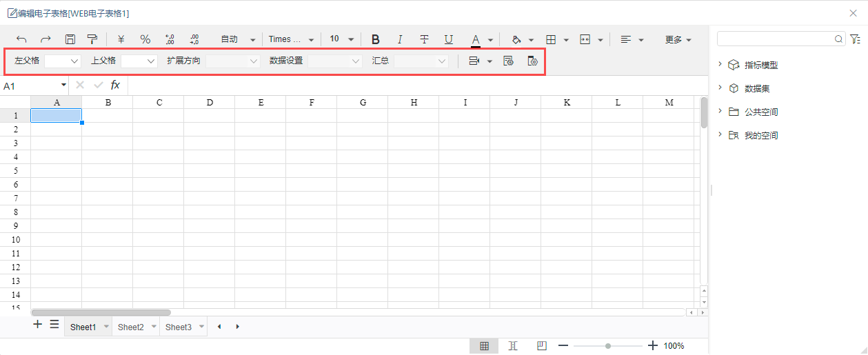This screenshot has width=868, height=355.
Task: Apply the fill color bucket
Action: click(516, 39)
